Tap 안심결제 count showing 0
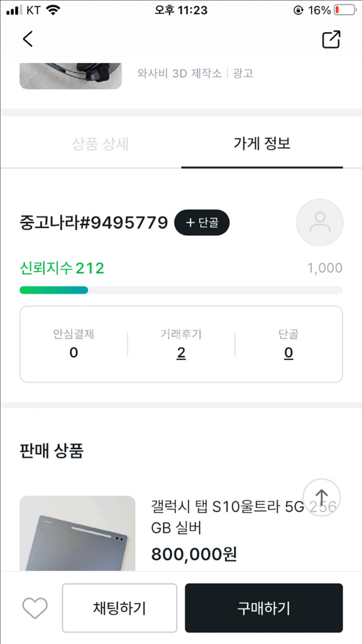This screenshot has width=362, height=644. 74,353
